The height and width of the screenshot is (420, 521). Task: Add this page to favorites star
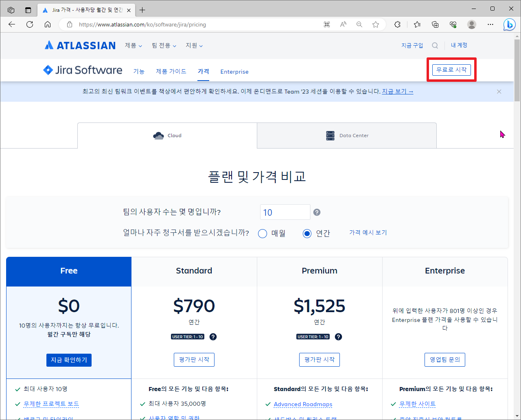point(376,24)
